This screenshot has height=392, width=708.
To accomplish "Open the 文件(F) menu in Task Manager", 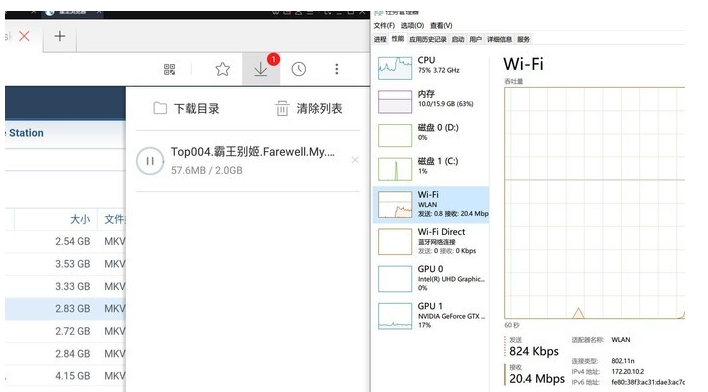I will (384, 25).
